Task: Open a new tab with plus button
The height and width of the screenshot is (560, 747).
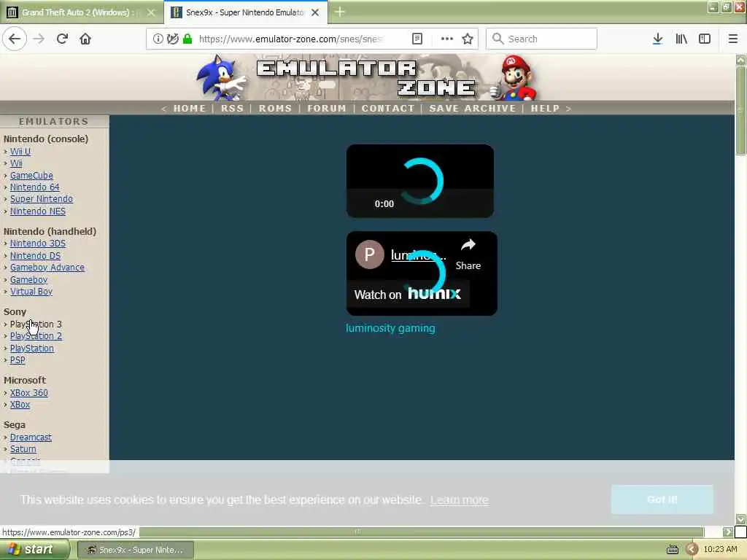Action: [339, 12]
